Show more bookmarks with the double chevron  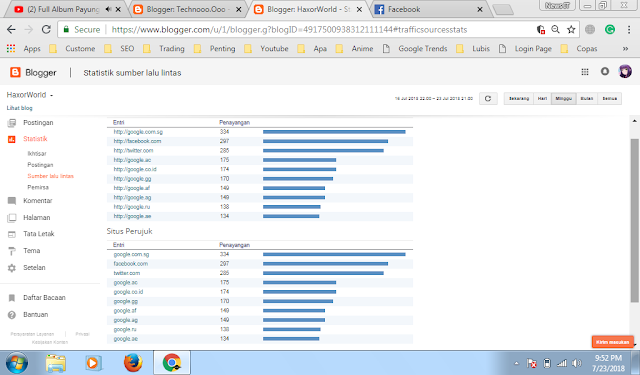(625, 49)
